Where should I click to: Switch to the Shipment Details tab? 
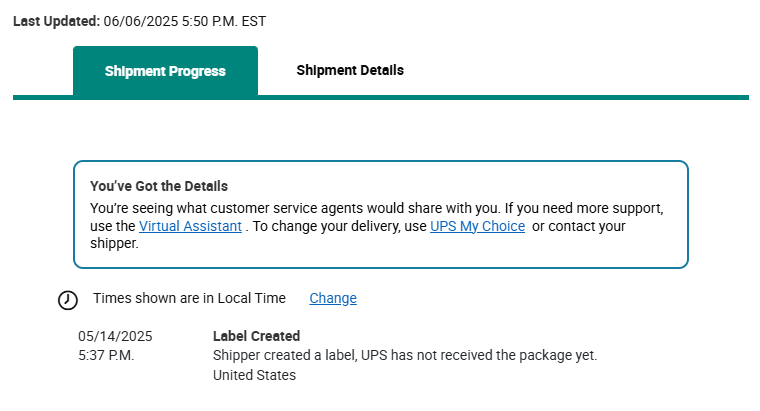coord(350,70)
